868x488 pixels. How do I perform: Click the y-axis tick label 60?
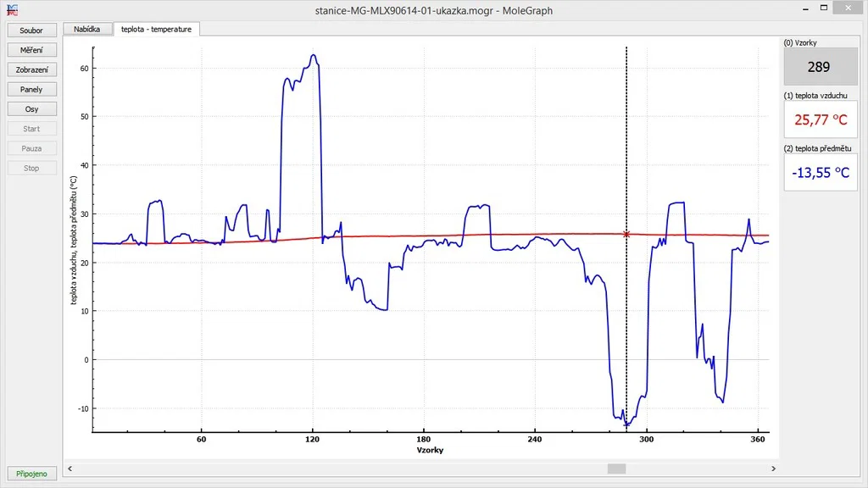pos(84,69)
